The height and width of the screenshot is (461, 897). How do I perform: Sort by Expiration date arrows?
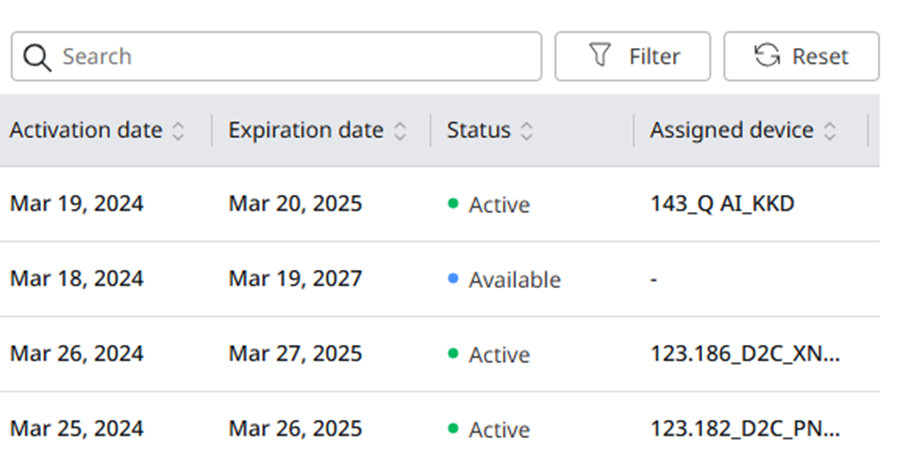pyautogui.click(x=400, y=131)
